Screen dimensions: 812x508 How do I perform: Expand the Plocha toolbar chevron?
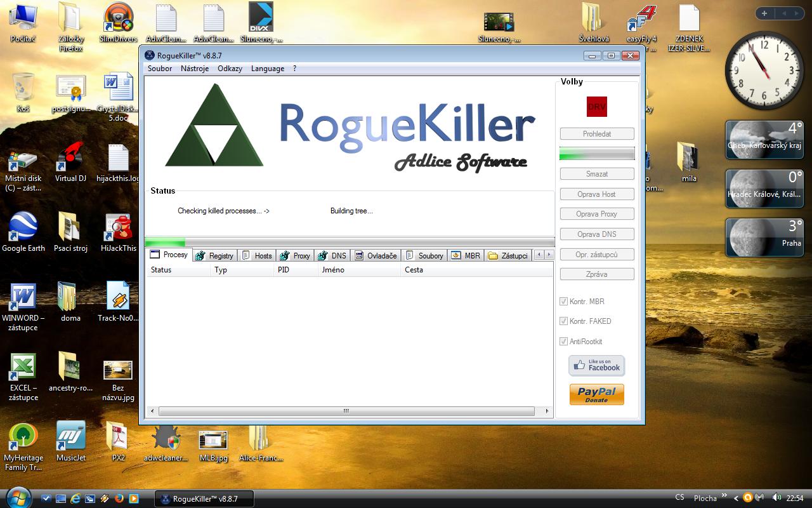[x=724, y=497]
